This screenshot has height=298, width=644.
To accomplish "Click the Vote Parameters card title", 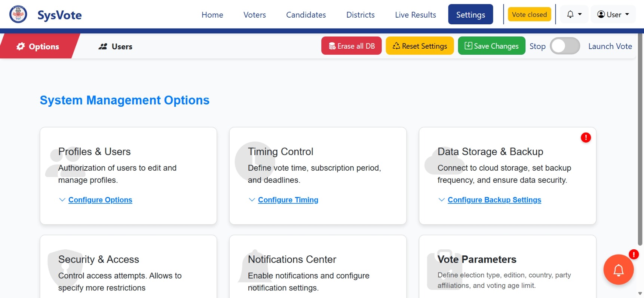I will tap(477, 259).
